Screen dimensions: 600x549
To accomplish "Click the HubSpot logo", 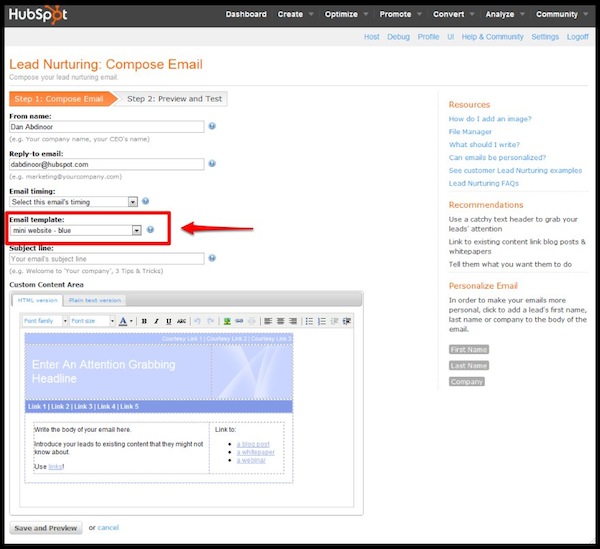I will (38, 15).
